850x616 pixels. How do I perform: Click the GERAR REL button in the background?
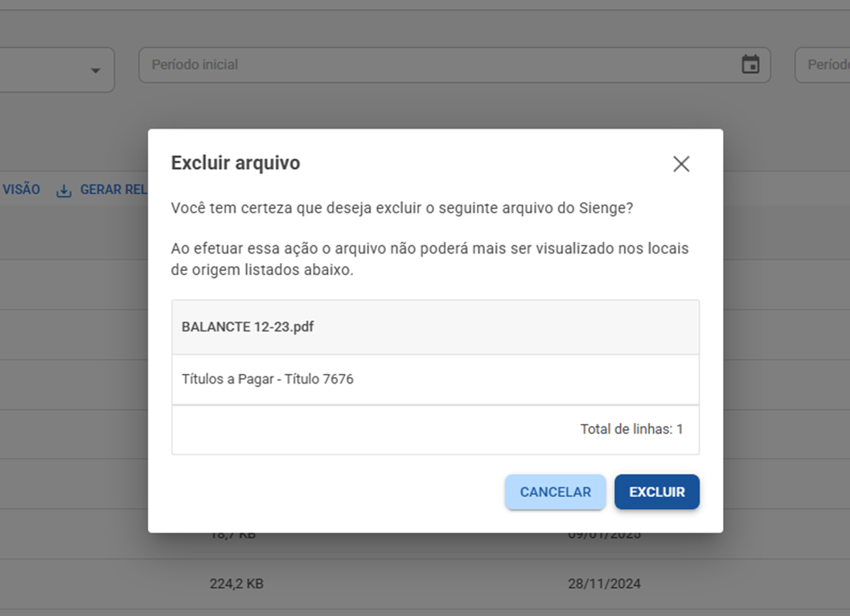(102, 190)
